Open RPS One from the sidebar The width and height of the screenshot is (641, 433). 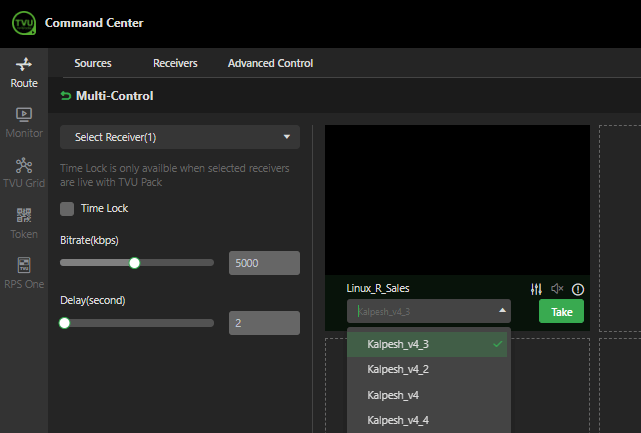[24, 272]
